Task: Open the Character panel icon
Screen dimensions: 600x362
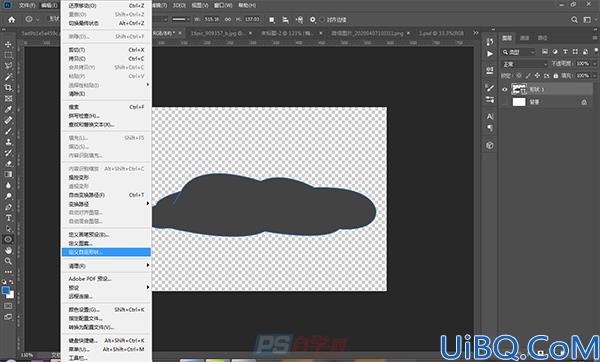Action: click(x=490, y=116)
